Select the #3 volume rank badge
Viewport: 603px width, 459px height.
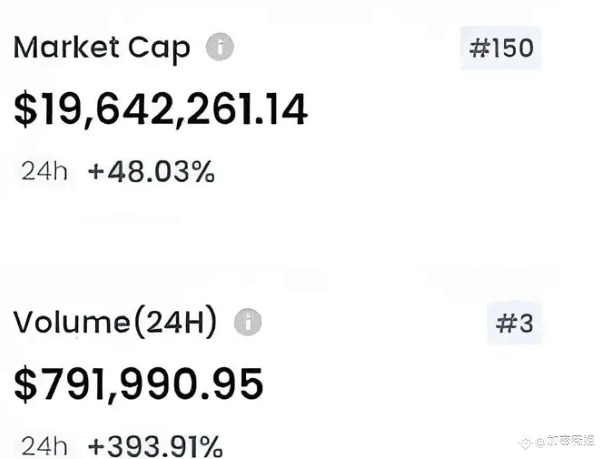click(x=515, y=323)
